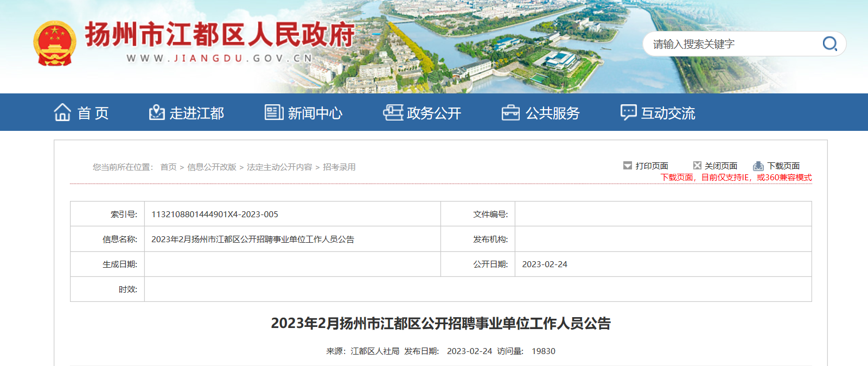Click the download icon for 下载页面
Viewport: 868px width, 366px height.
[x=758, y=166]
